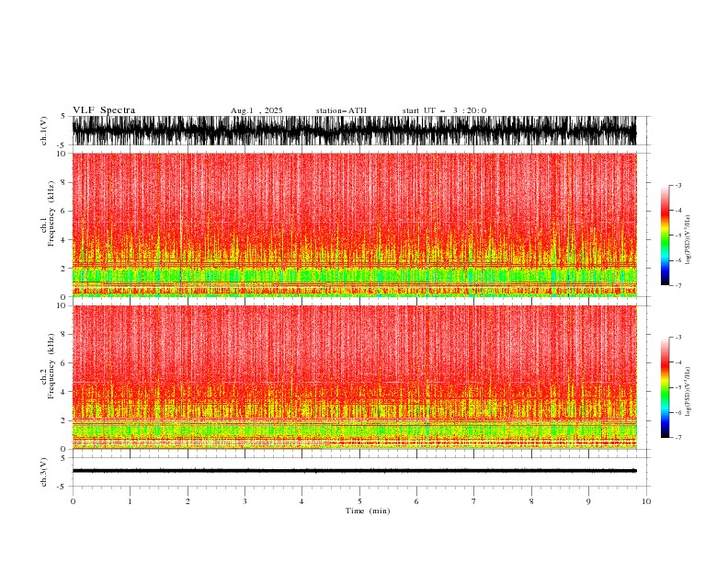
Task: Click the "5" tick on ch.1(V) axis
Action: (63, 116)
